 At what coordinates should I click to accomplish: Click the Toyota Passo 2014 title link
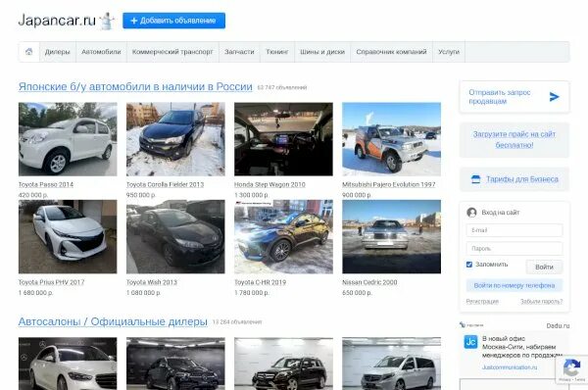pyautogui.click(x=46, y=184)
